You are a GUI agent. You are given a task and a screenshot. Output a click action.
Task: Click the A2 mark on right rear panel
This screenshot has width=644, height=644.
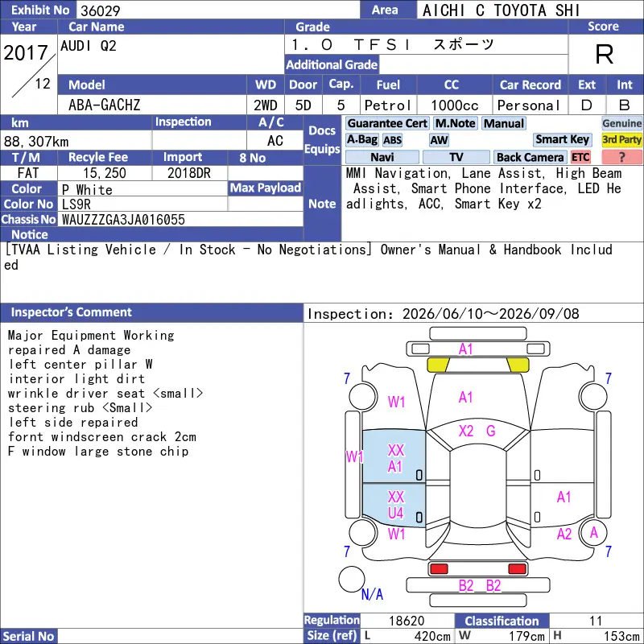(564, 534)
